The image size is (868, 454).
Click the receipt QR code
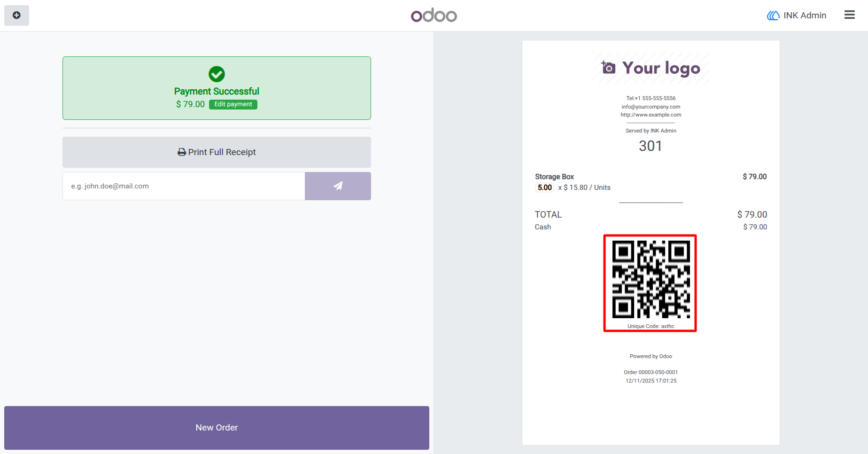pyautogui.click(x=651, y=280)
